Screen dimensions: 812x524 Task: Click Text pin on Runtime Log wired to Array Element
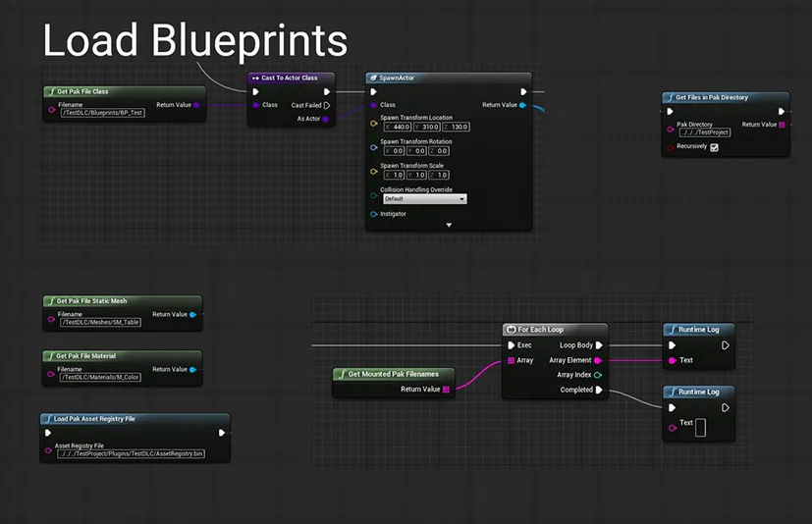[673, 360]
